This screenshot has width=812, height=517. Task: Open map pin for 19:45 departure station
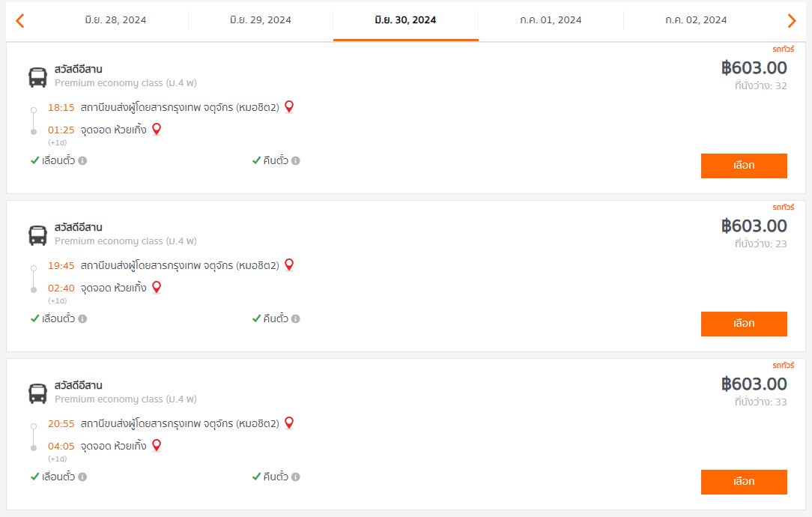pos(289,264)
